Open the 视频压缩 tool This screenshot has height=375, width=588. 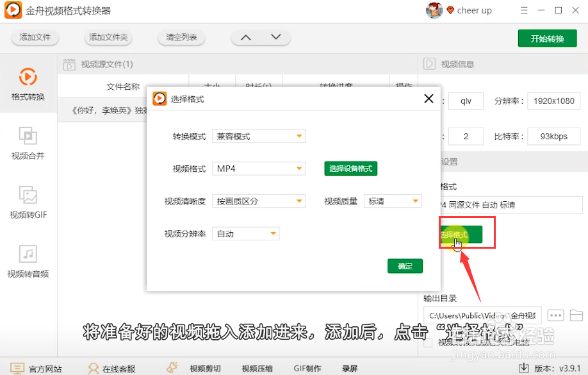pyautogui.click(x=256, y=368)
